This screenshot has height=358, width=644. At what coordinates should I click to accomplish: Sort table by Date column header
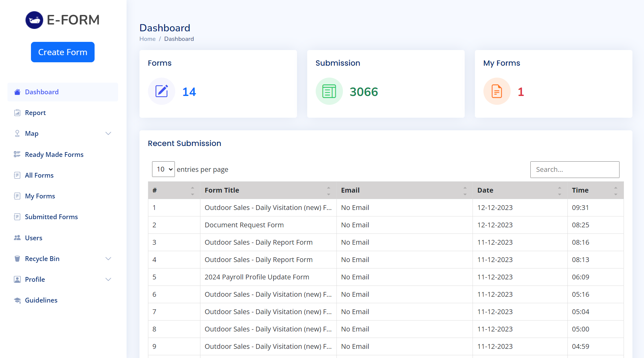tap(485, 190)
